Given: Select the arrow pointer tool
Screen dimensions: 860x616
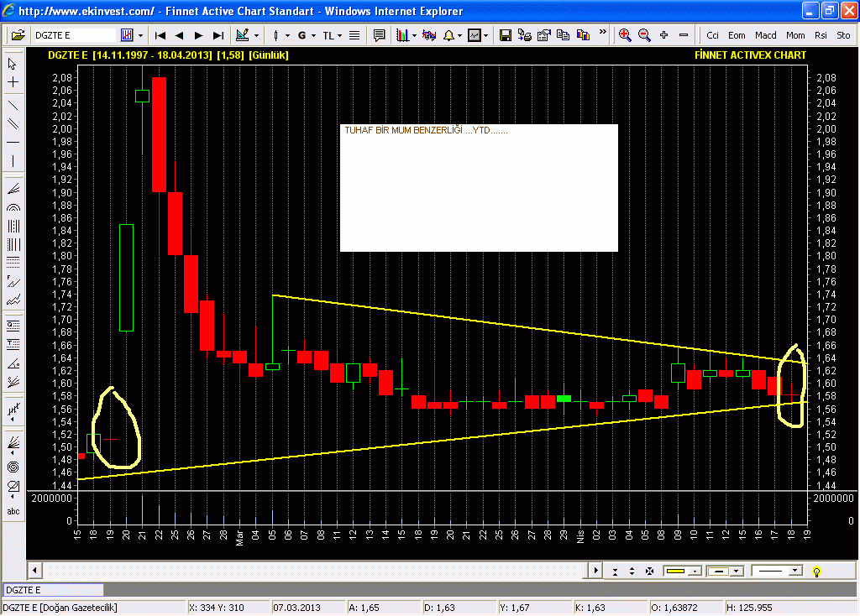Looking at the screenshot, I should 13,64.
